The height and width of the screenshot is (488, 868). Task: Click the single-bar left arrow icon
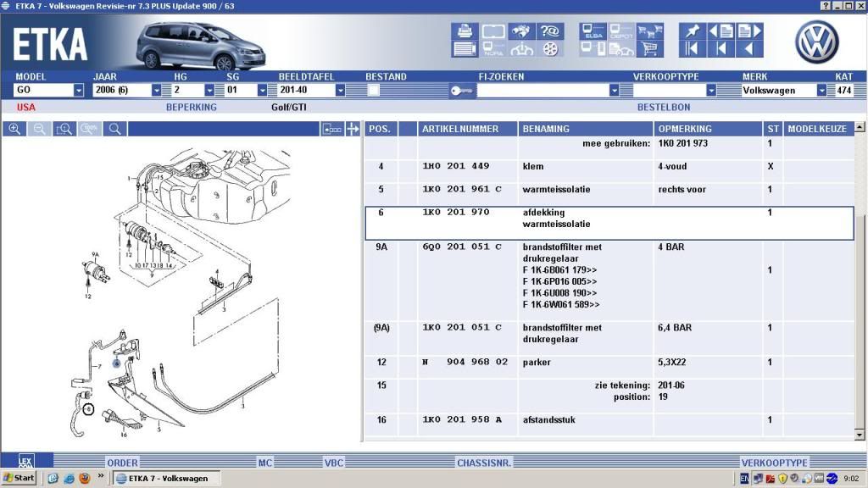[721, 49]
